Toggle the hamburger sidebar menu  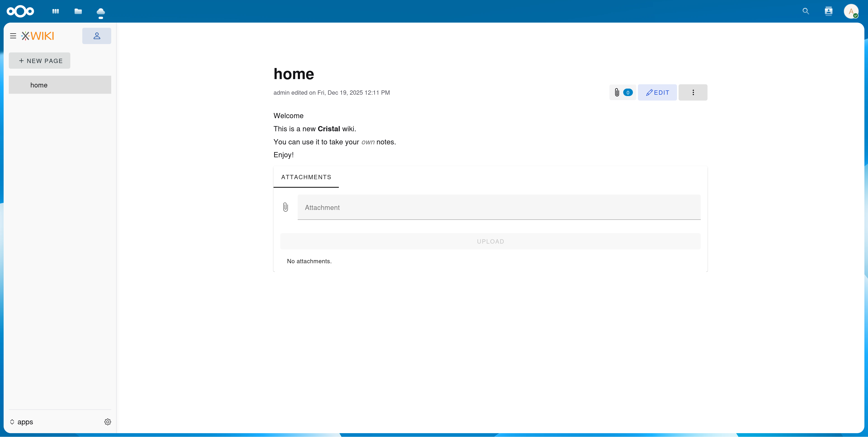pos(13,36)
